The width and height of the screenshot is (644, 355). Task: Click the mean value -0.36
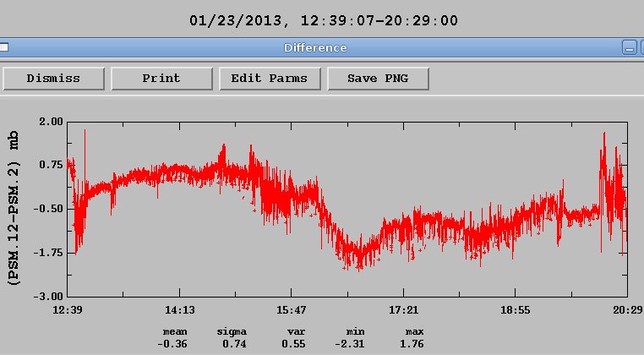[x=172, y=344]
